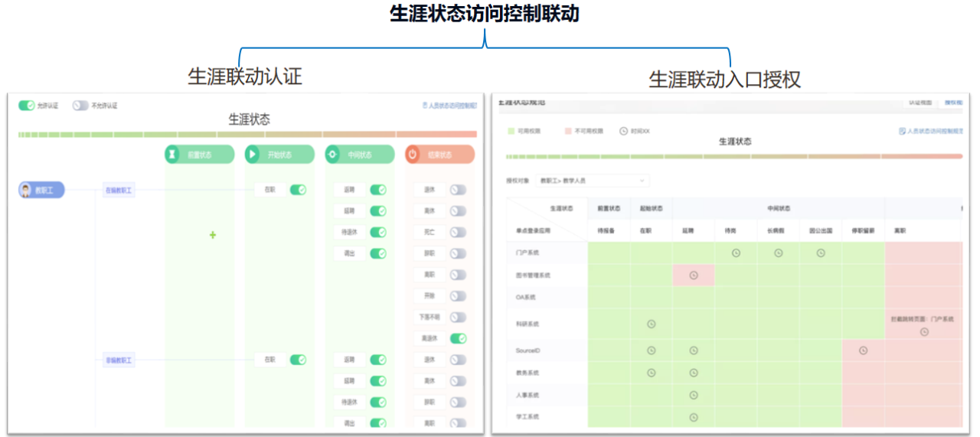980x437 pixels.
Task: Click clock icon in 科研系统 在职 cell
Action: tap(652, 324)
